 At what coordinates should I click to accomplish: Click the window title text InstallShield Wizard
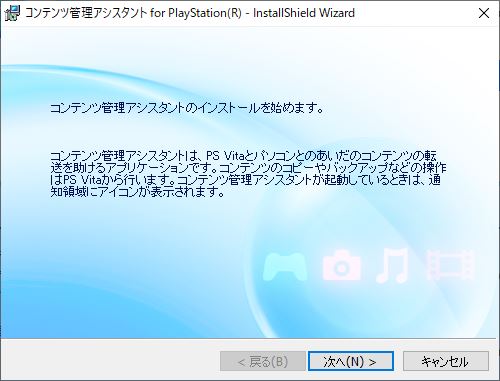point(304,13)
